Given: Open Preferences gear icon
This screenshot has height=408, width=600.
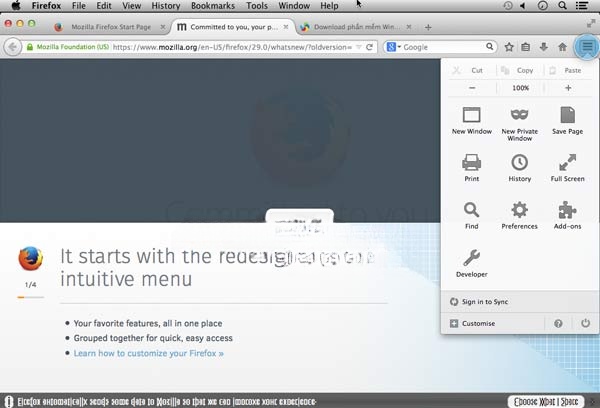Looking at the screenshot, I should (x=519, y=215).
